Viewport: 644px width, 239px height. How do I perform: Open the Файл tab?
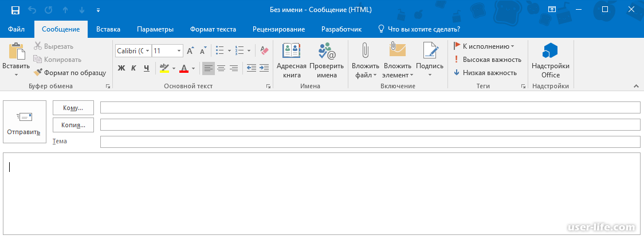[16, 29]
